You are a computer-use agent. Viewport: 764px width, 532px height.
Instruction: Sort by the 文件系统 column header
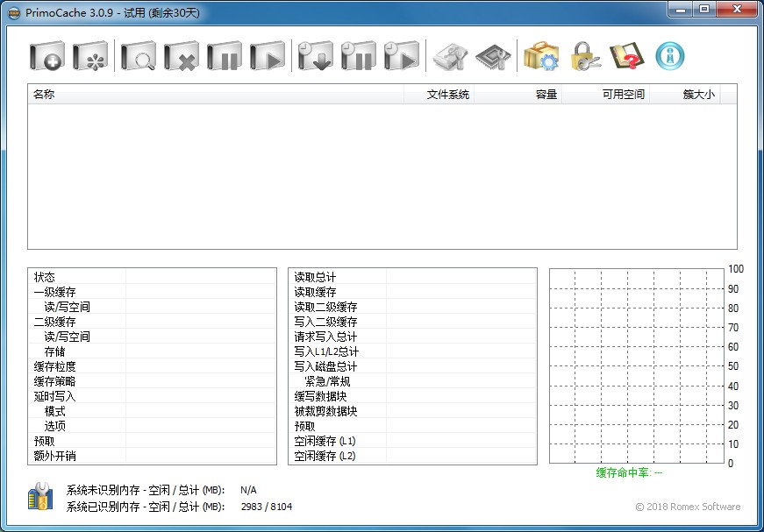pyautogui.click(x=439, y=95)
